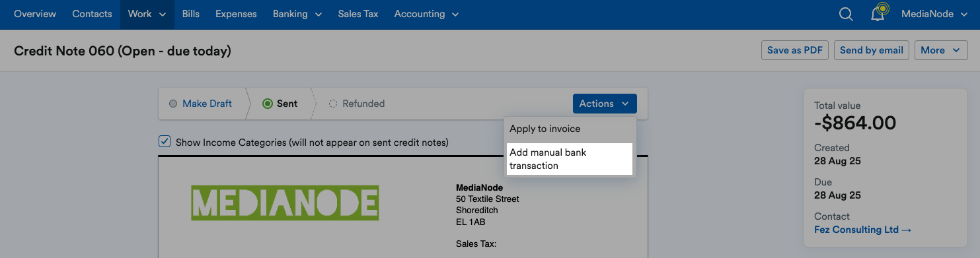
Task: Collapse the Actions dropdown button
Action: coord(605,104)
